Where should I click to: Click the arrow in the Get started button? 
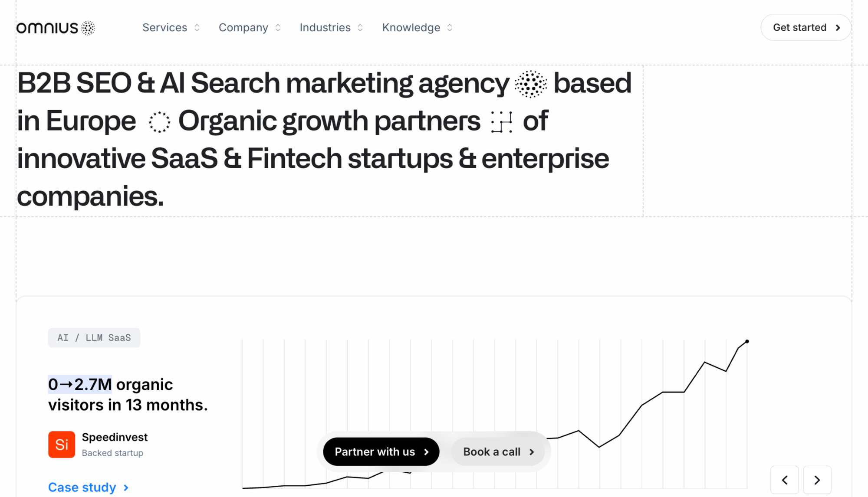click(838, 28)
